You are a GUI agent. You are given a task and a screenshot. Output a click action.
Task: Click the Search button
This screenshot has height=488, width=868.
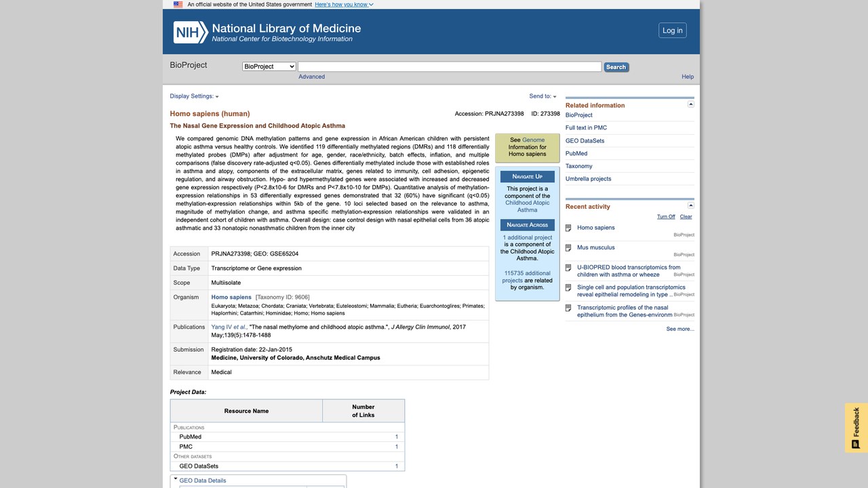coord(616,67)
